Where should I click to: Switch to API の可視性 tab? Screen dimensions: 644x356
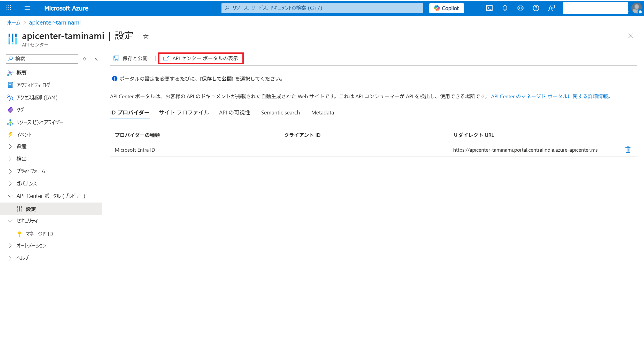tap(235, 113)
